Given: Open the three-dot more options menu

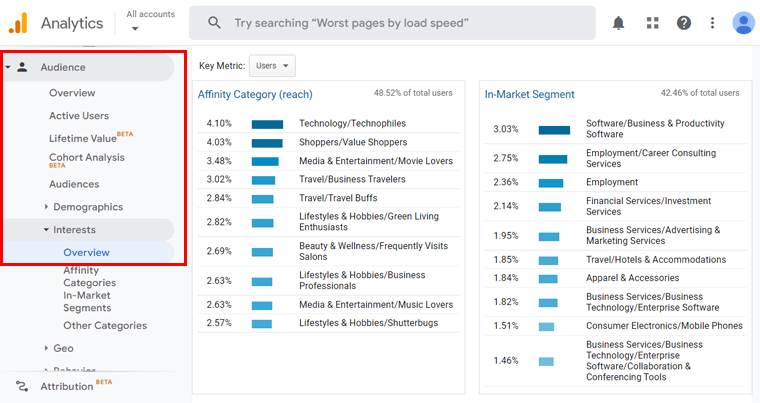Looking at the screenshot, I should click(x=712, y=23).
